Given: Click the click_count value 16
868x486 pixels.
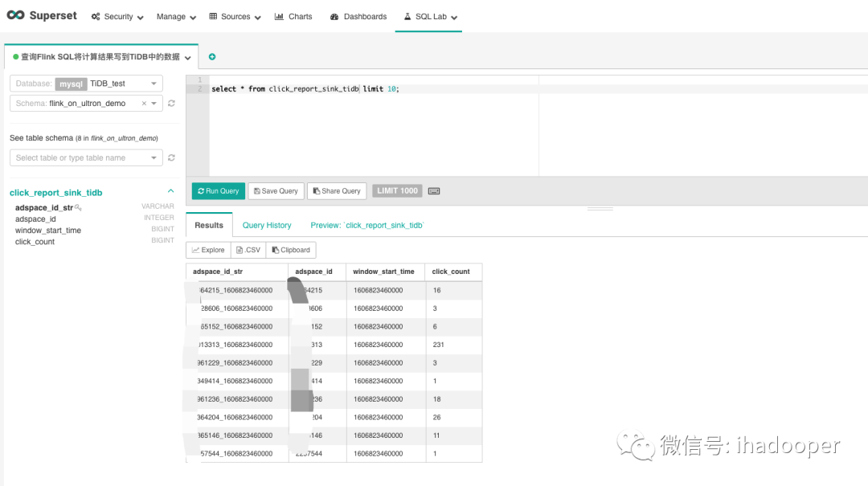Looking at the screenshot, I should (436, 290).
